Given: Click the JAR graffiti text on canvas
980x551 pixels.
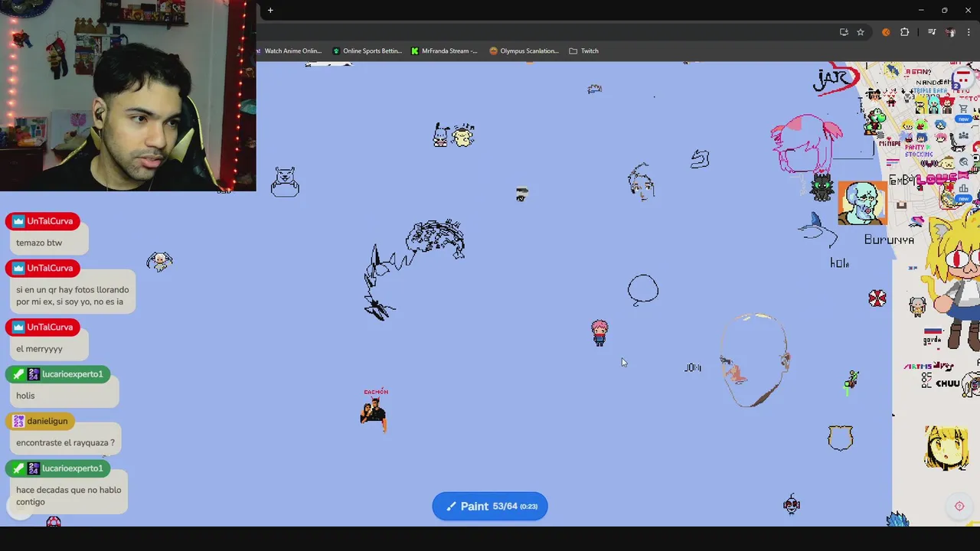Looking at the screenshot, I should click(x=835, y=80).
